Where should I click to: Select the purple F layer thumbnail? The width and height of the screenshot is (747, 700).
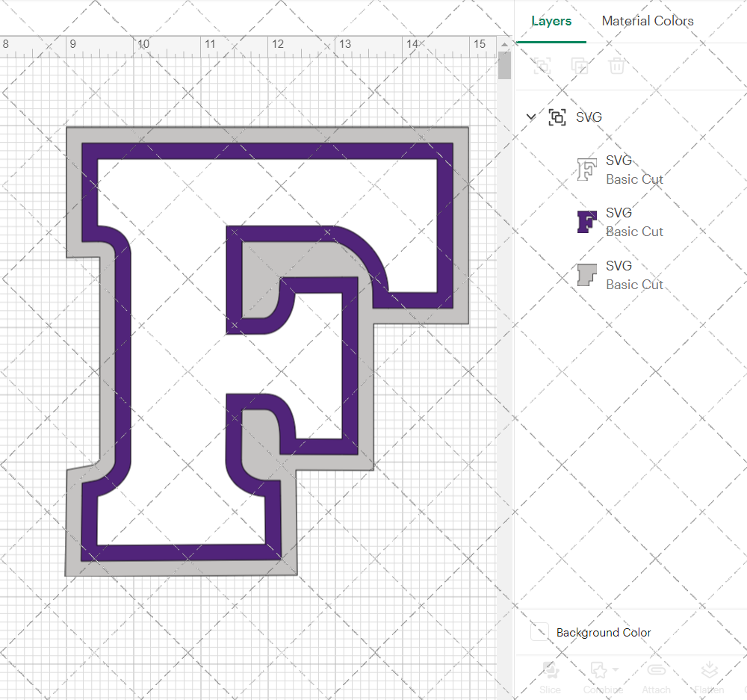point(587,222)
